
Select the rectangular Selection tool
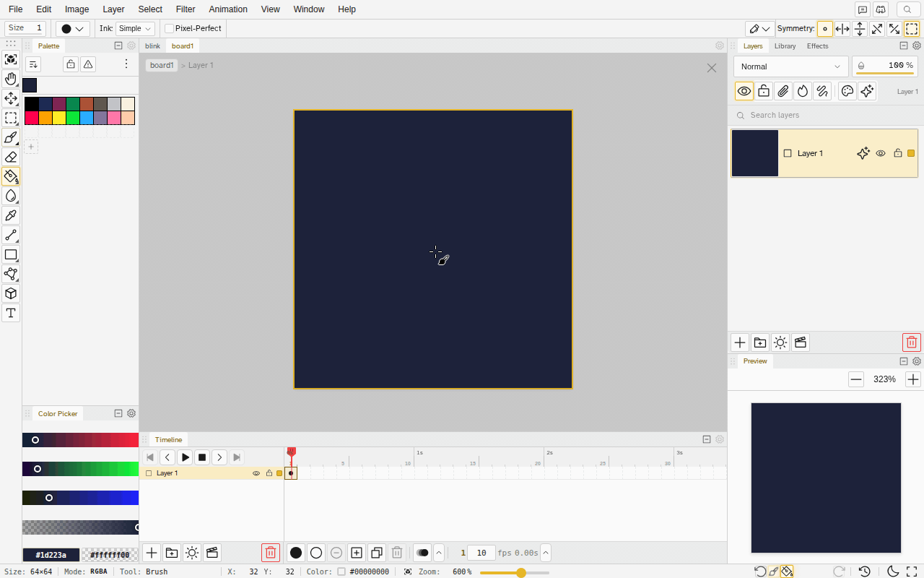[11, 118]
